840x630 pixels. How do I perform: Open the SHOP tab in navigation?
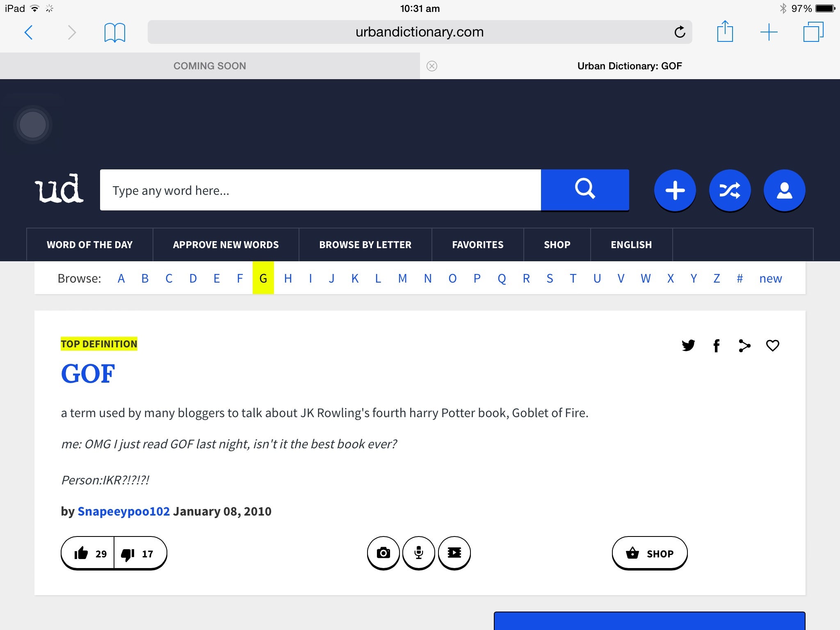[x=557, y=245]
